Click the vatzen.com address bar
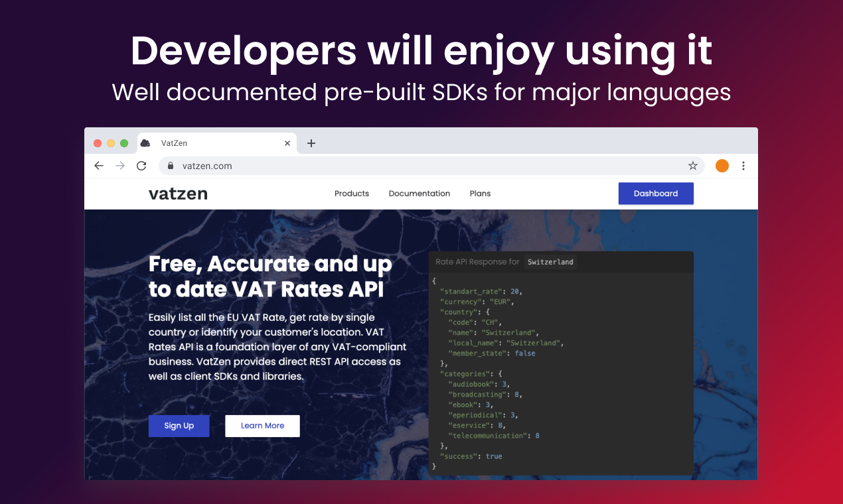Image resolution: width=843 pixels, height=504 pixels. pyautogui.click(x=431, y=166)
